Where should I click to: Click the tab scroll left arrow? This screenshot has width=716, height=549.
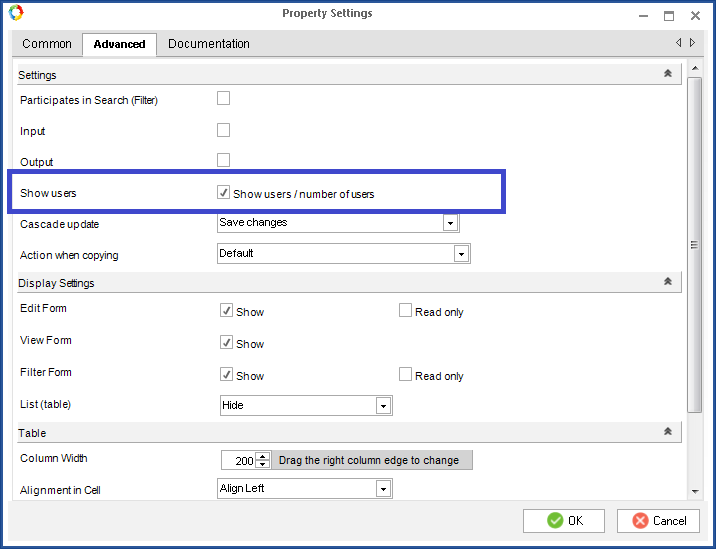(x=679, y=42)
